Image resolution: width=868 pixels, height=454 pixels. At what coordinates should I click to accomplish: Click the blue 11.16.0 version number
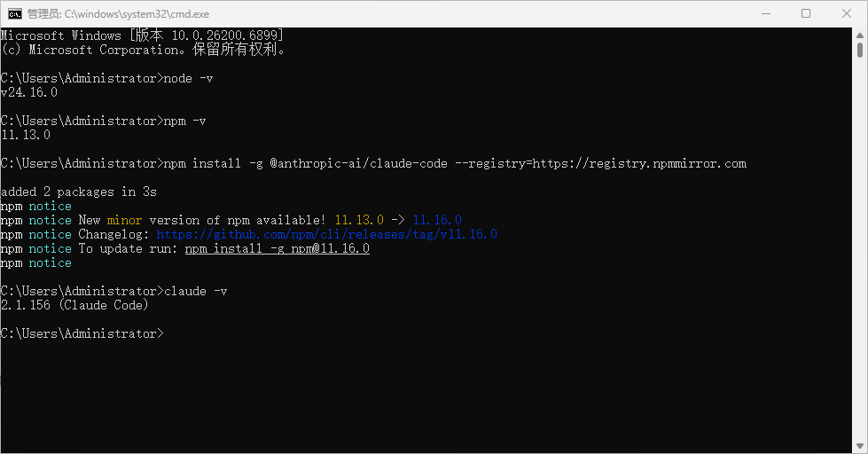(x=437, y=220)
